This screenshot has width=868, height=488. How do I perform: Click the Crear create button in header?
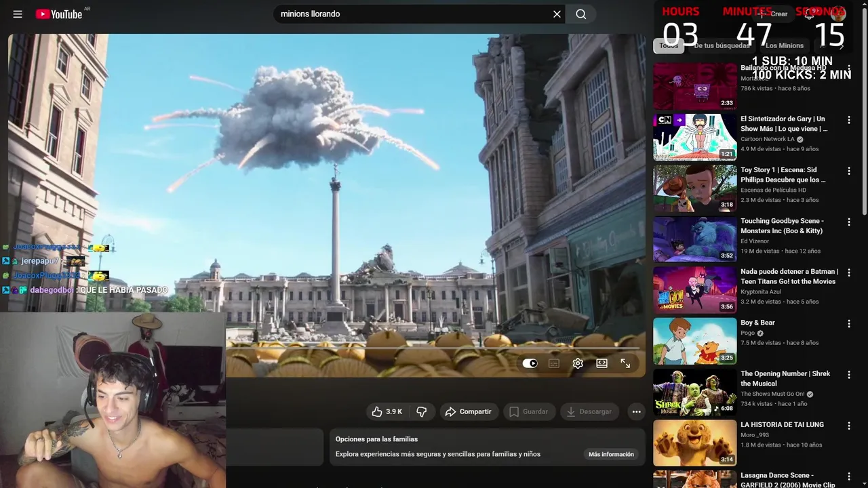(774, 14)
